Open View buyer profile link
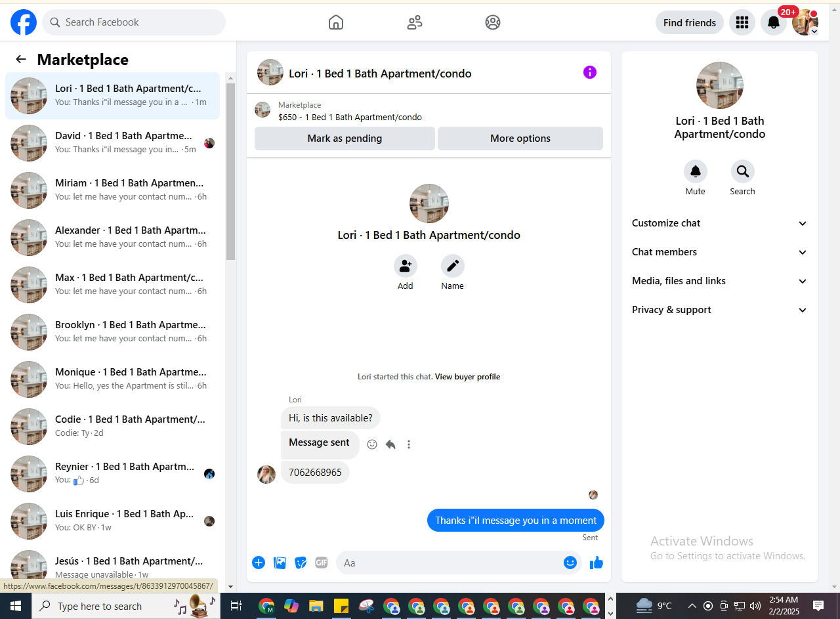The height and width of the screenshot is (619, 840). (467, 377)
